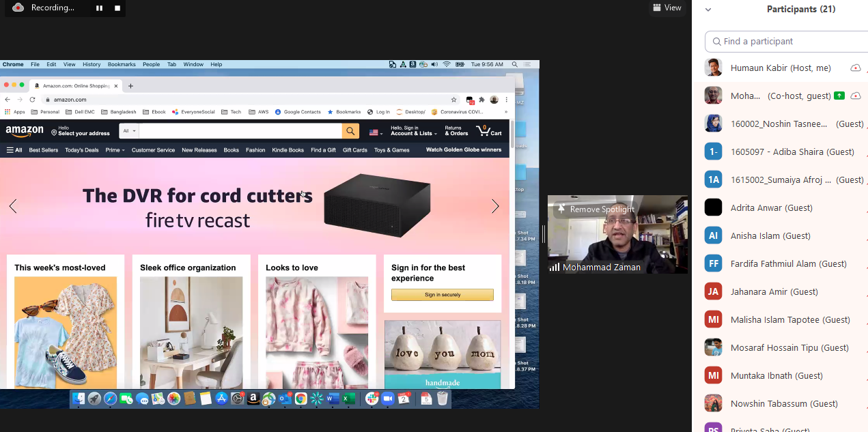Viewport: 868px width, 432px height.
Task: Click Jahanara Amir's JA avatar
Action: coord(713,291)
